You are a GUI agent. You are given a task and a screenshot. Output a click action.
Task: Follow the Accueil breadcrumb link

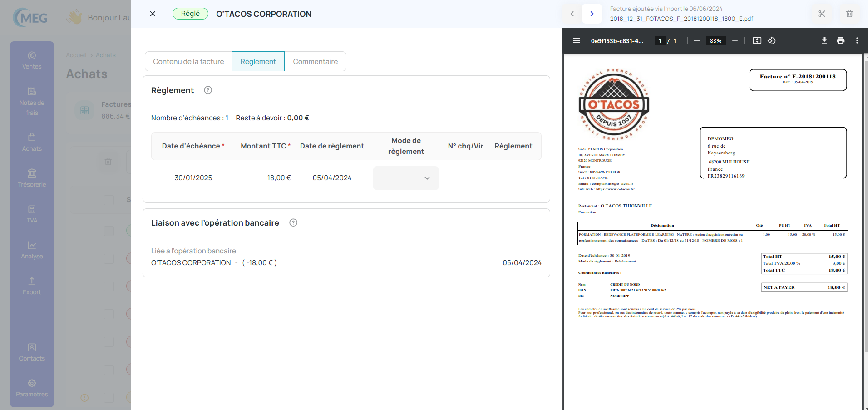pyautogui.click(x=76, y=55)
